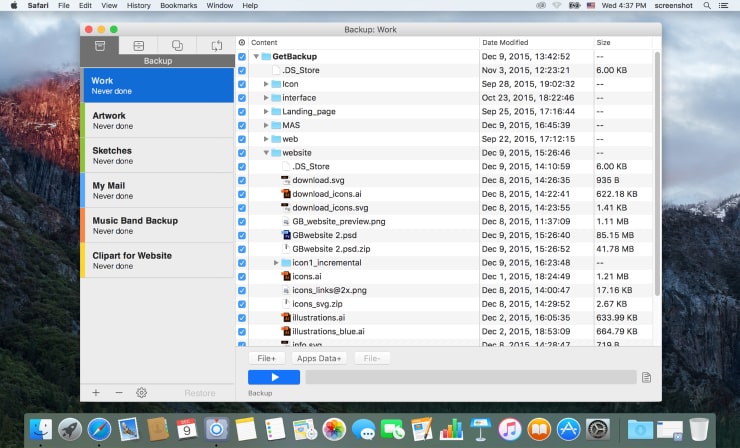Collapse the GetBackup root folder
Screen dimensions: 740x448
point(256,57)
